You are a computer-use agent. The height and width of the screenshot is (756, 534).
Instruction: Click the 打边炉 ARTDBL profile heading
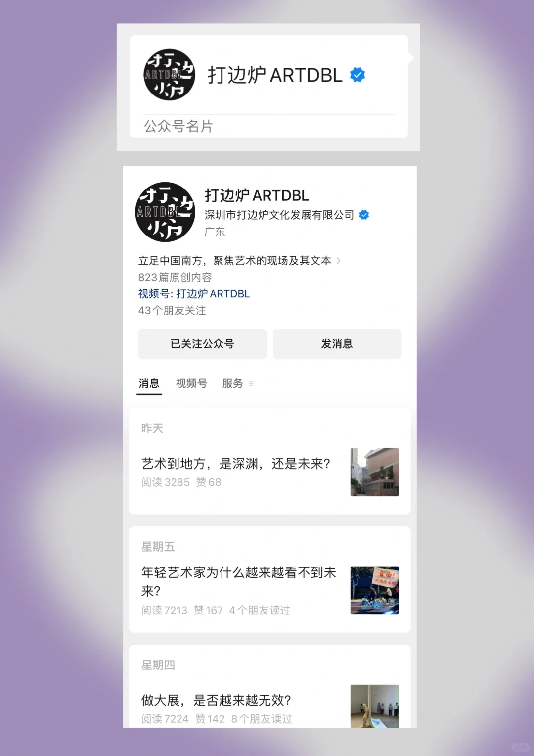[x=257, y=195]
